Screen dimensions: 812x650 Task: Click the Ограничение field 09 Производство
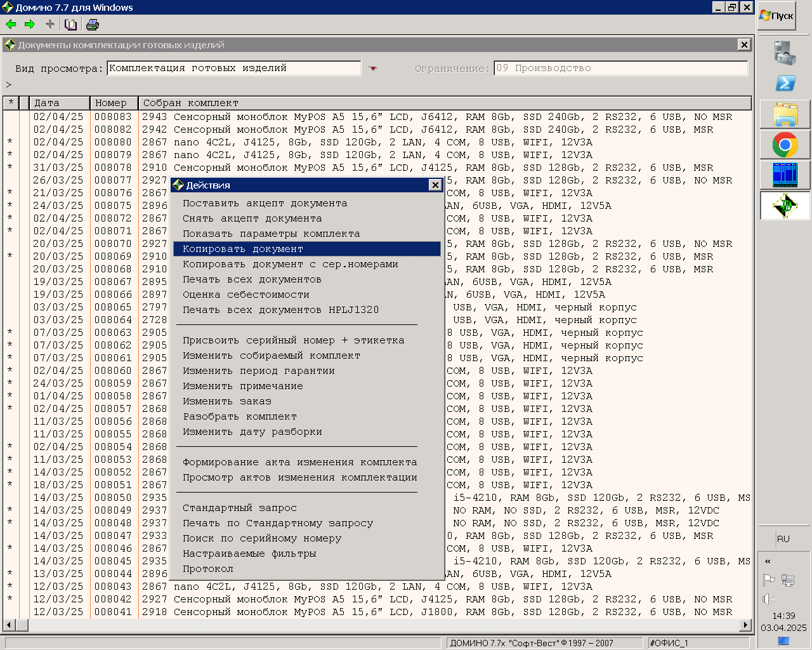click(x=620, y=68)
